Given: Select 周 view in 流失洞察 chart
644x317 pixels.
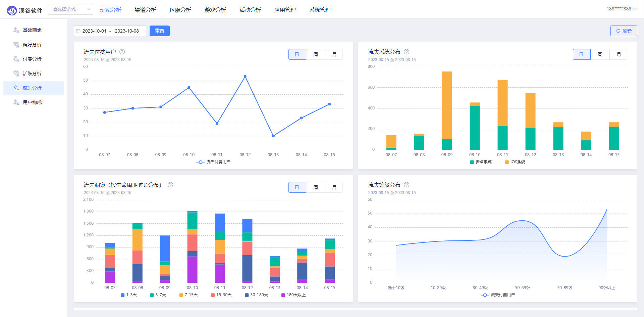Looking at the screenshot, I should tap(316, 187).
